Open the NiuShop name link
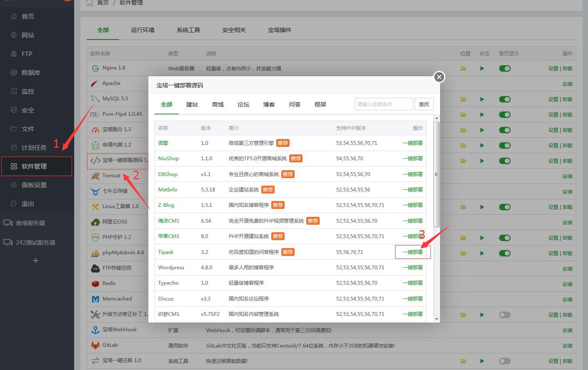 pyautogui.click(x=168, y=159)
